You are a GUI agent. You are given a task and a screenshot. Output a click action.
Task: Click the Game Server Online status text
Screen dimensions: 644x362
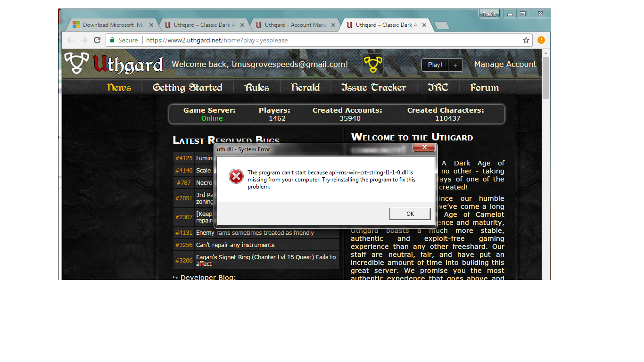point(212,118)
